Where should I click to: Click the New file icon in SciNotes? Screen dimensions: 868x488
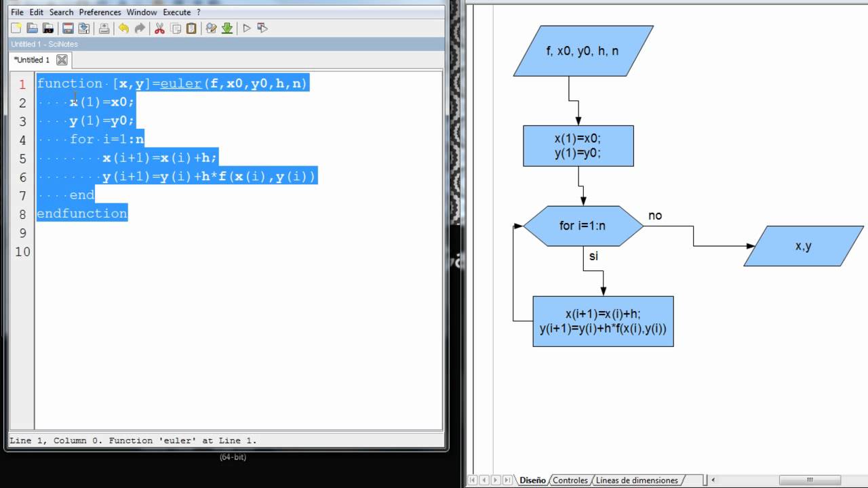(x=16, y=28)
